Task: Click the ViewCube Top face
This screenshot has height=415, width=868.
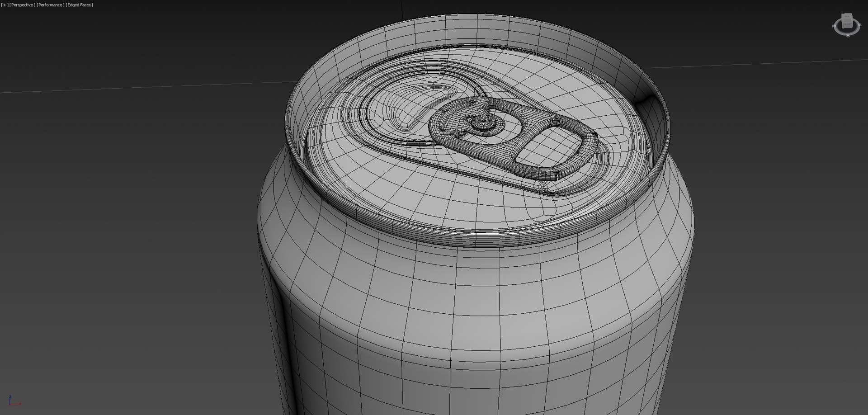Action: pos(847,17)
